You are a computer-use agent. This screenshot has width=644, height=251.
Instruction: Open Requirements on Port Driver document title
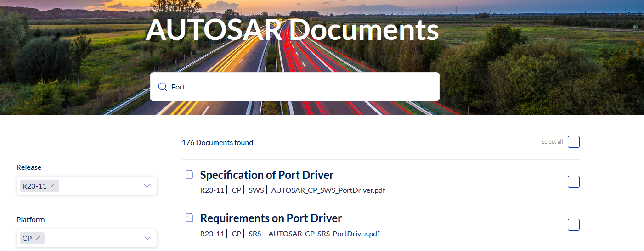point(271,218)
